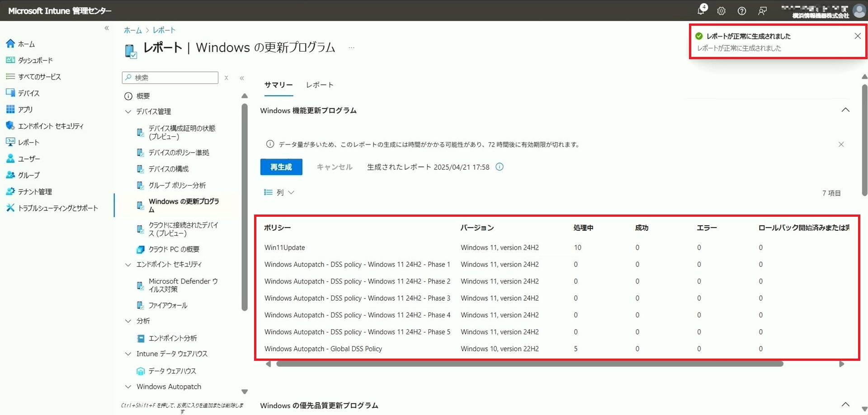Viewport: 868px width, 415px height.
Task: Click the 再生成 button
Action: 281,167
